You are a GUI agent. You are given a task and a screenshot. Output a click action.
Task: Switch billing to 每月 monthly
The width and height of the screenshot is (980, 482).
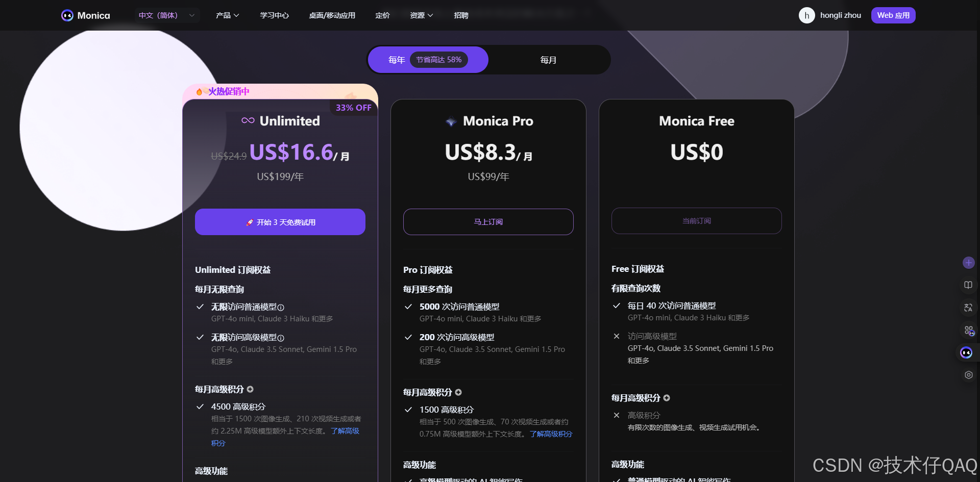548,60
